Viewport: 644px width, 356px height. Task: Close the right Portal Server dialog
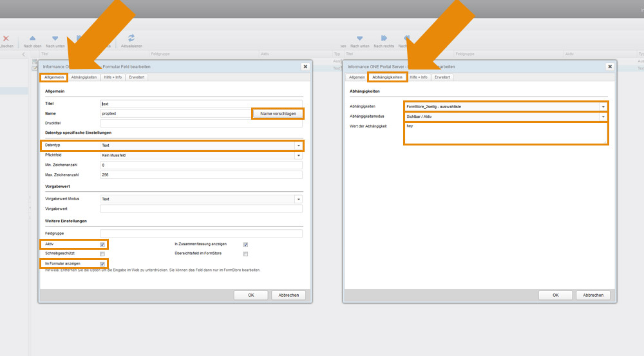point(609,66)
